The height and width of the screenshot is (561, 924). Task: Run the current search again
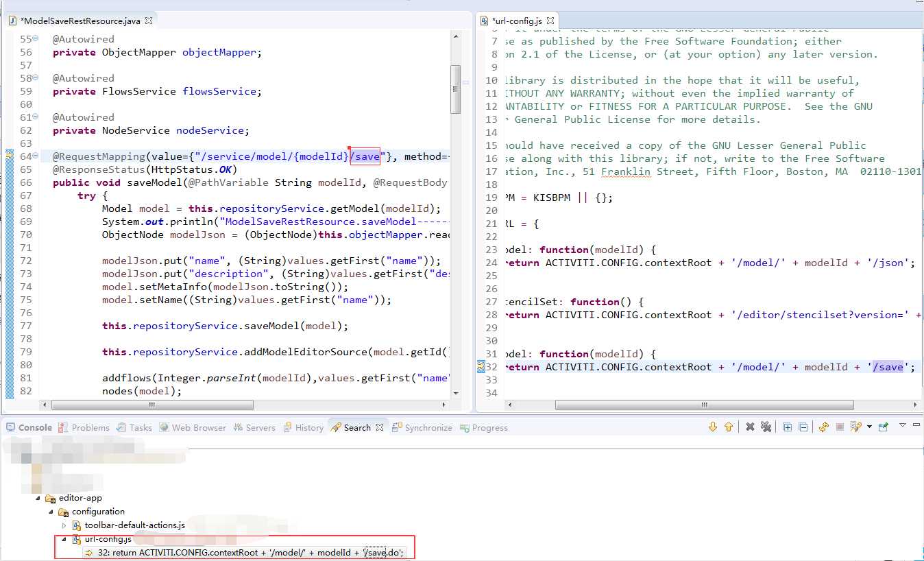[x=824, y=427]
